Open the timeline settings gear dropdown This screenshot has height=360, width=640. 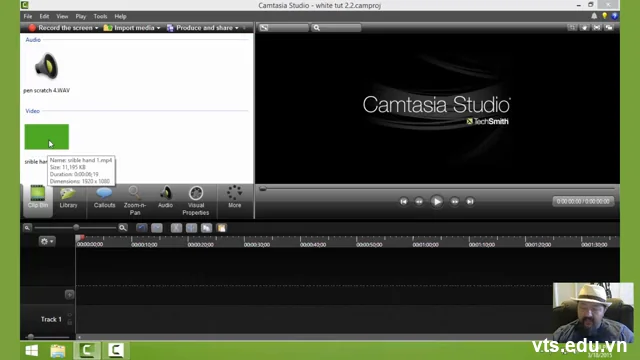tap(47, 241)
